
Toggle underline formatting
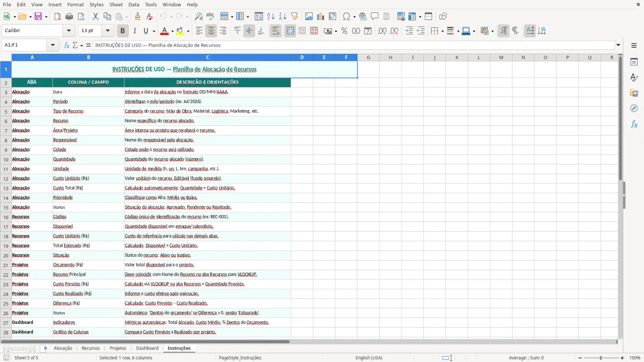[x=145, y=31]
